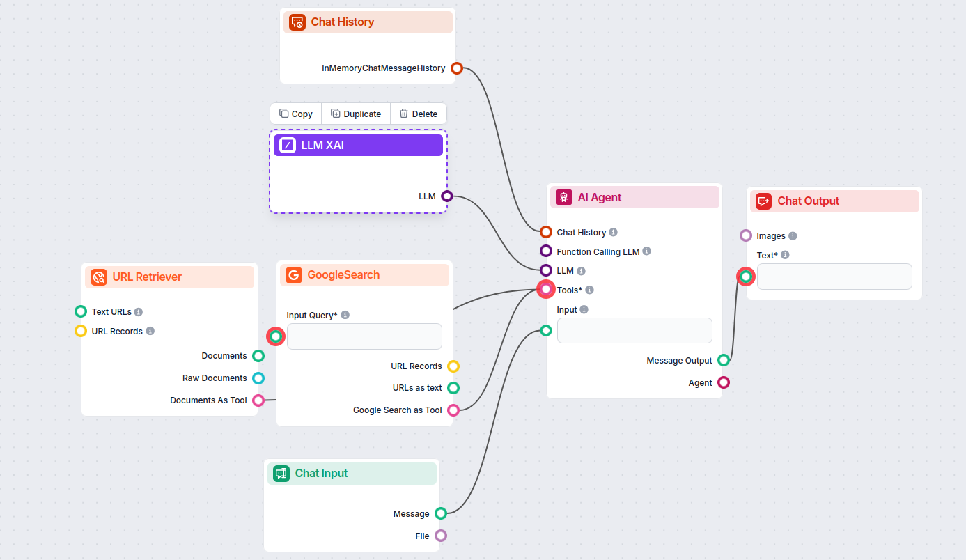This screenshot has height=560, width=966.
Task: Open the Tools info tooltip icon
Action: coord(589,290)
